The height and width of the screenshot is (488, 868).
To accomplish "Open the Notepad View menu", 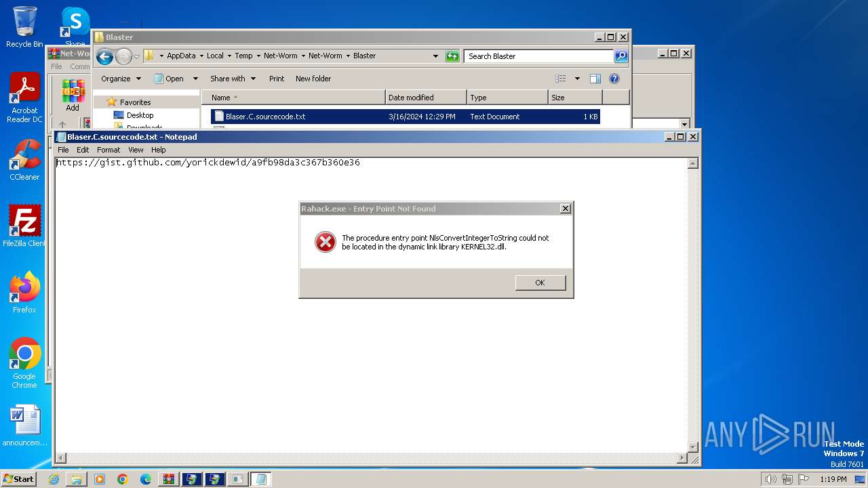I will point(136,150).
